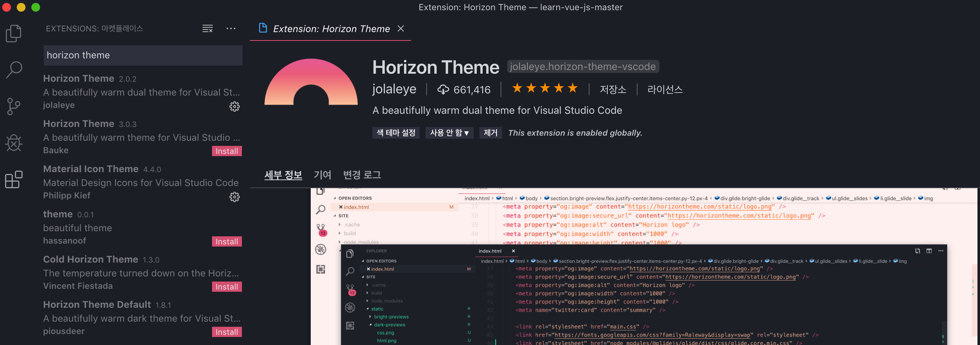This screenshot has width=980, height=345.
Task: Click the five-star rating
Action: click(545, 88)
